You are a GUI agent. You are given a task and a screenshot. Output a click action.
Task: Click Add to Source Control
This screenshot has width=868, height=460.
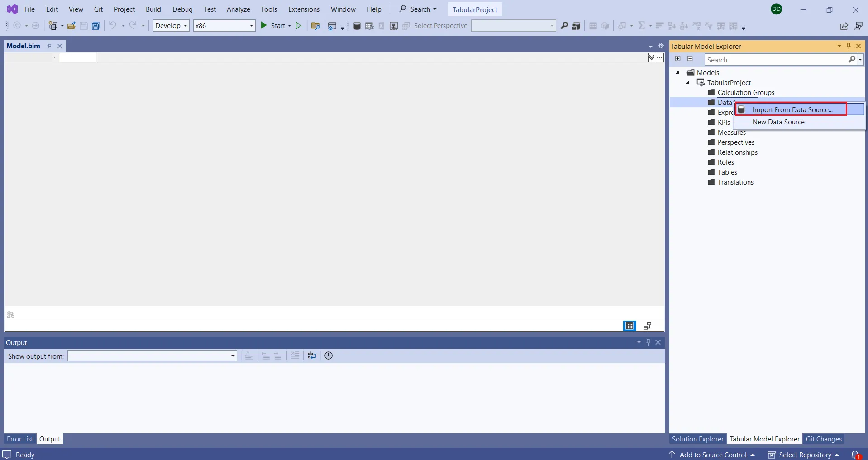point(713,455)
